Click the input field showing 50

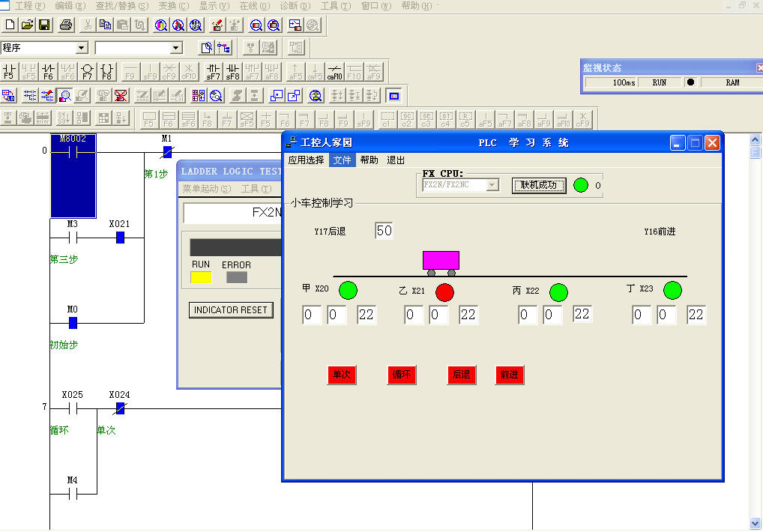(384, 231)
